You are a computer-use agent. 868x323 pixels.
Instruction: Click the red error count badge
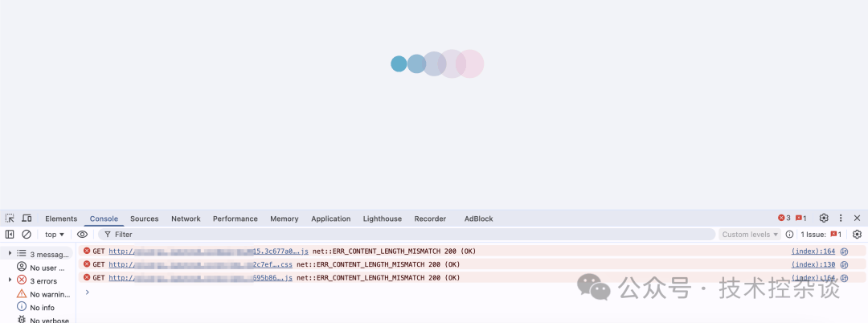point(784,219)
